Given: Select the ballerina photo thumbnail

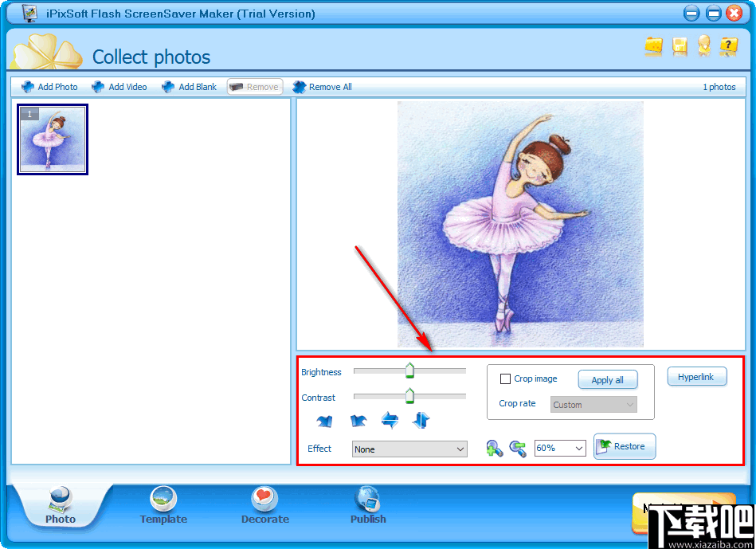Looking at the screenshot, I should pos(53,140).
